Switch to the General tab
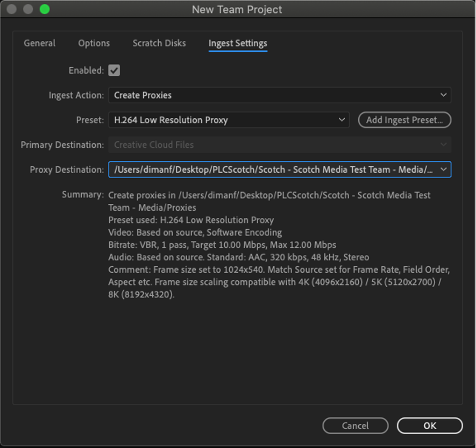 coord(39,43)
